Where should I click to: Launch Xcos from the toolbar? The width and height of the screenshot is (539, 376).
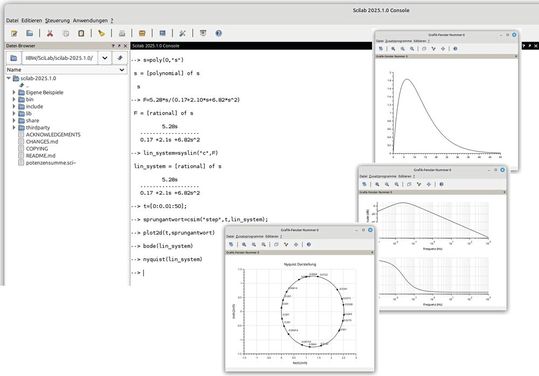[162, 33]
